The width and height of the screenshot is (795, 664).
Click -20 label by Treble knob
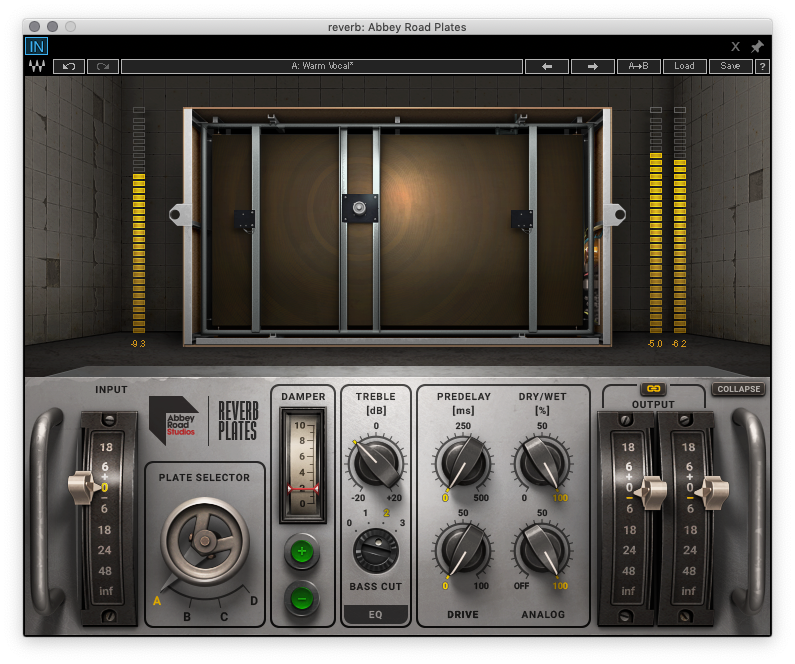tap(358, 498)
